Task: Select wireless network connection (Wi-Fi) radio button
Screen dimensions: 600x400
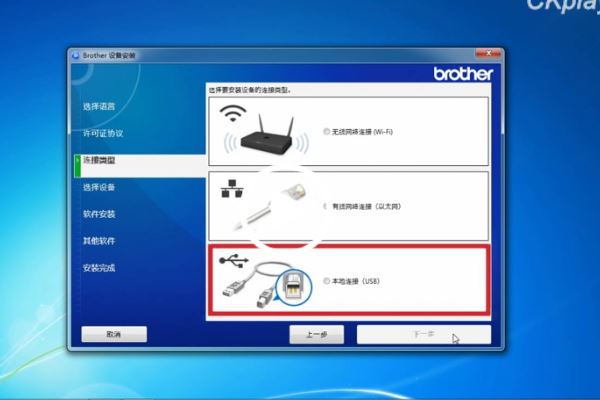Action: (x=326, y=132)
